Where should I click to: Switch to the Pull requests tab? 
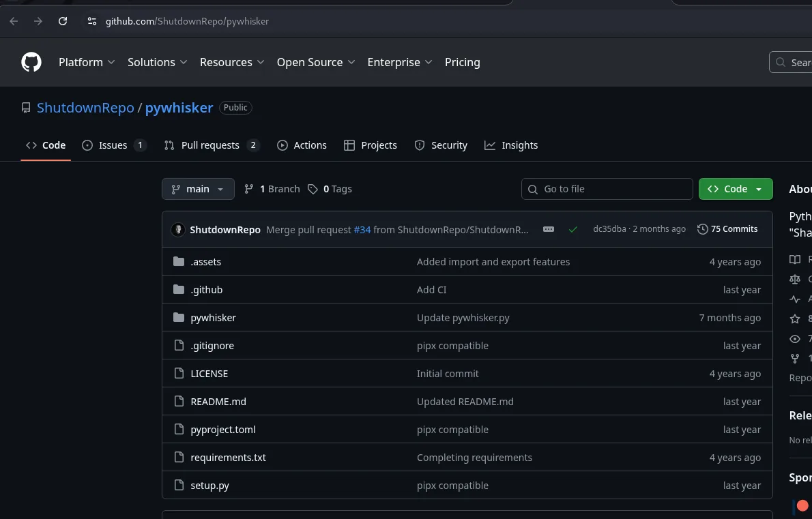212,145
